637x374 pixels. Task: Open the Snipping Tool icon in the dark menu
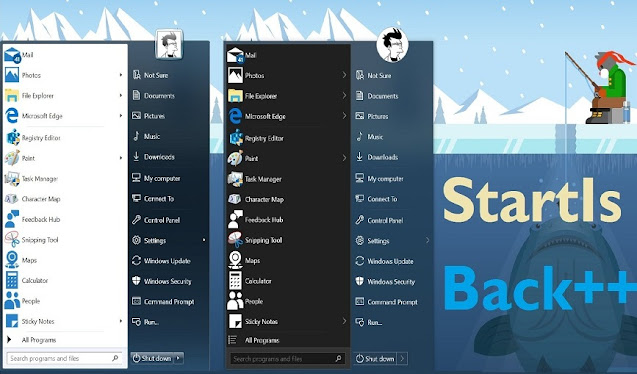point(235,240)
